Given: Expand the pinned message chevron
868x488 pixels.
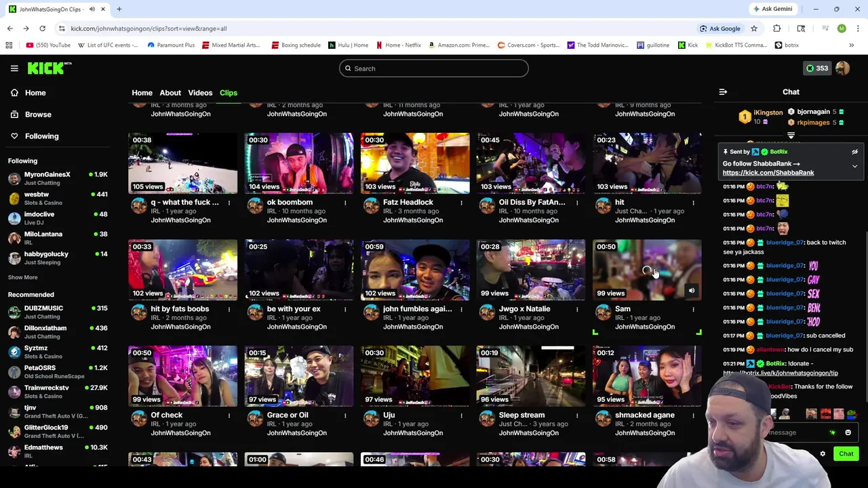Looking at the screenshot, I should [854, 166].
